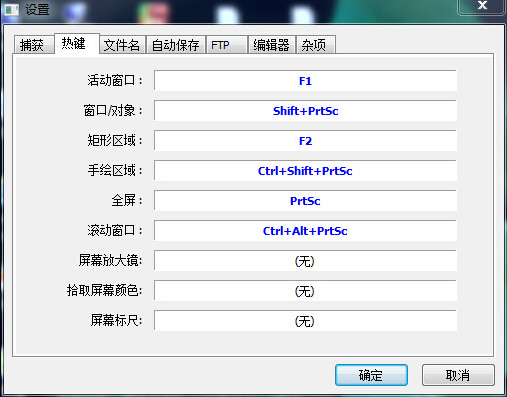Select the 热键 tab
Screen dimensions: 507x397
(x=77, y=43)
